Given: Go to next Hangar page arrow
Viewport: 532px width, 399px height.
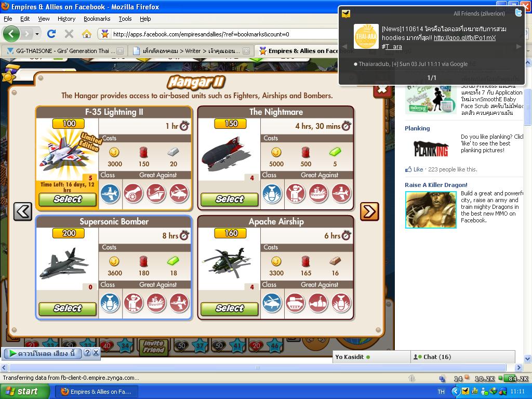Looking at the screenshot, I should [x=369, y=211].
